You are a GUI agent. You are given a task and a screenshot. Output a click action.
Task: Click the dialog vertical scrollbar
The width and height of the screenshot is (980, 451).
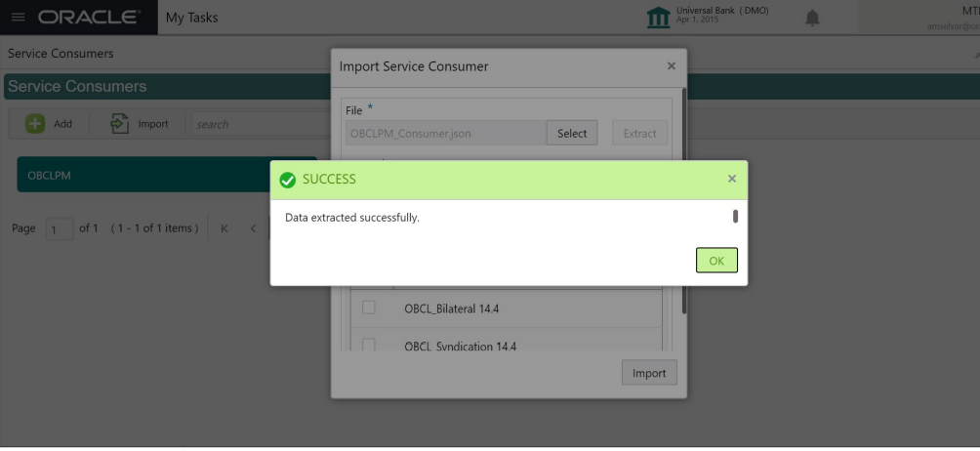[683, 200]
